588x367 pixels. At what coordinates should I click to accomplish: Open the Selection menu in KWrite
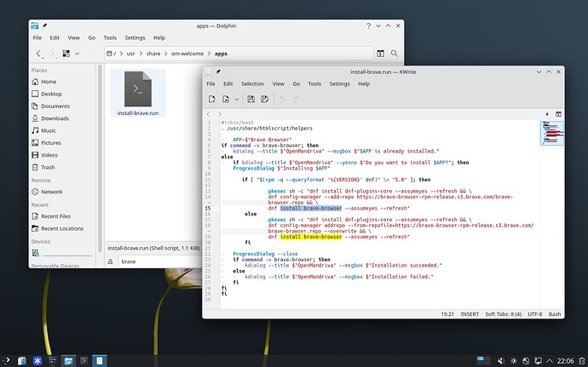coord(252,83)
